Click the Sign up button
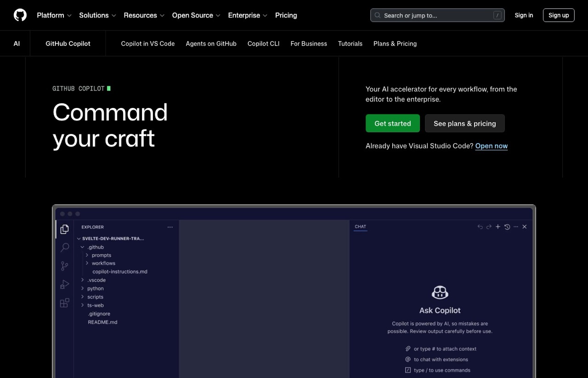588x378 pixels. [x=559, y=15]
